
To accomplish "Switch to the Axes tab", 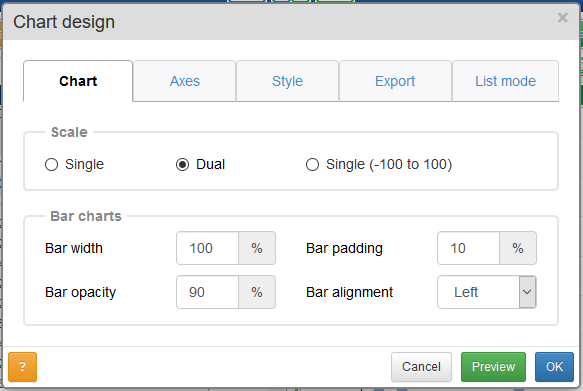I will point(184,81).
